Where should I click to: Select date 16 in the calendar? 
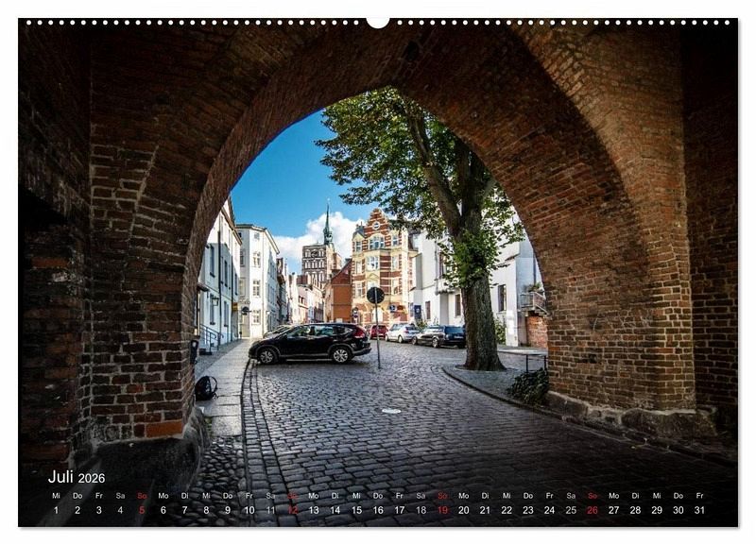click(x=378, y=510)
